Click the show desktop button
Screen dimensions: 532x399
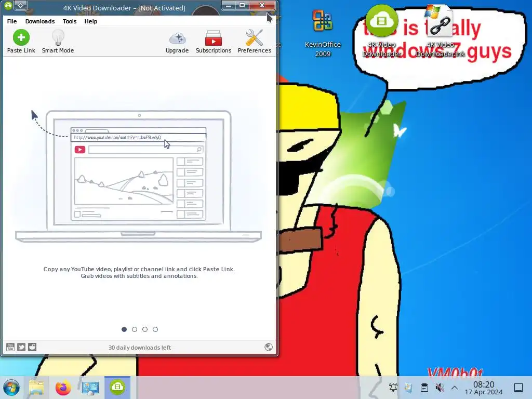tap(518, 388)
